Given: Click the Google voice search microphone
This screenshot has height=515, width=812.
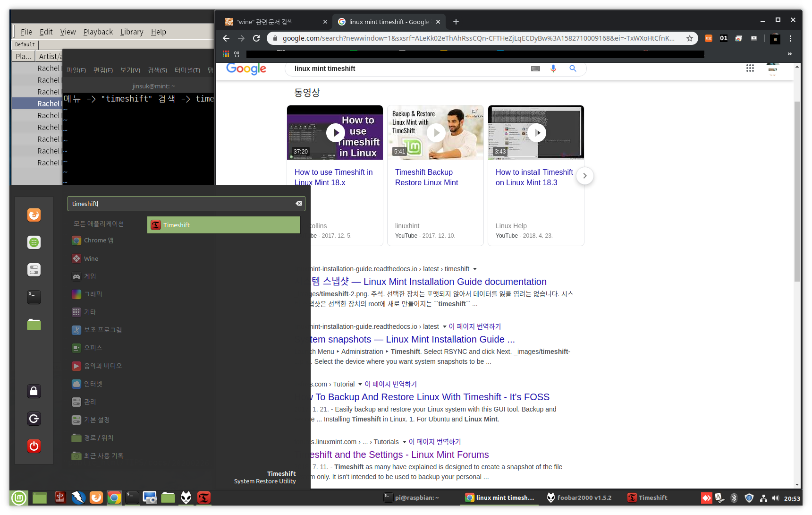Looking at the screenshot, I should tap(553, 69).
